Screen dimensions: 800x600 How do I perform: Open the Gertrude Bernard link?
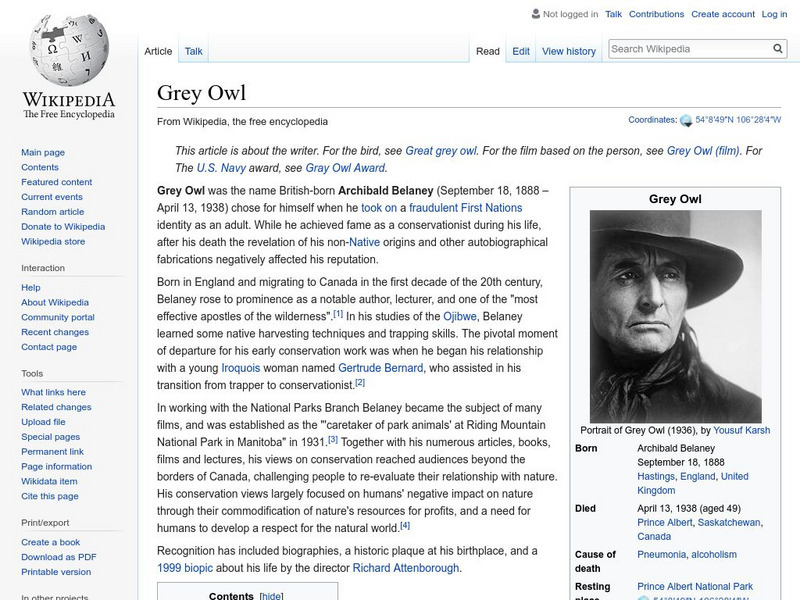(x=381, y=368)
